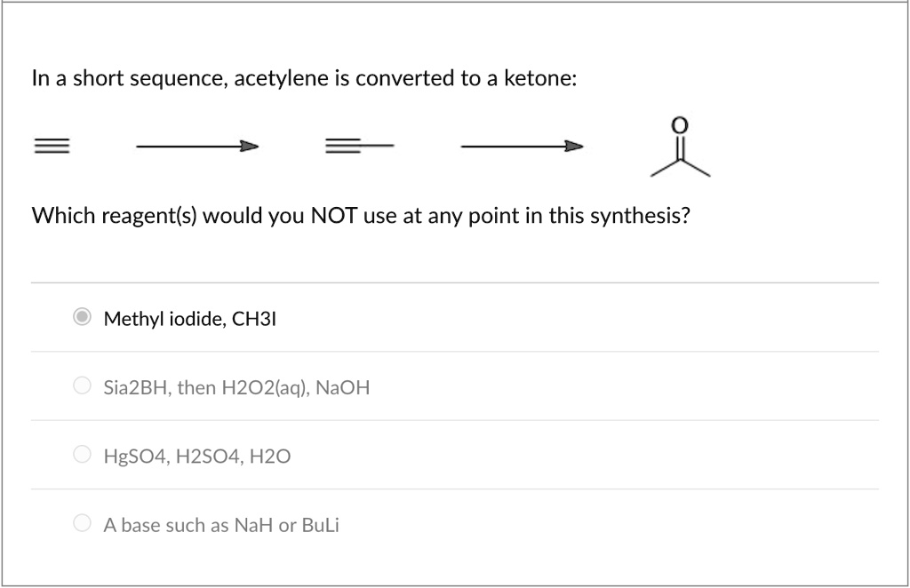
Task: Select the Sia2BH, then H2O2(aq), NaOH option
Action: pos(81,384)
